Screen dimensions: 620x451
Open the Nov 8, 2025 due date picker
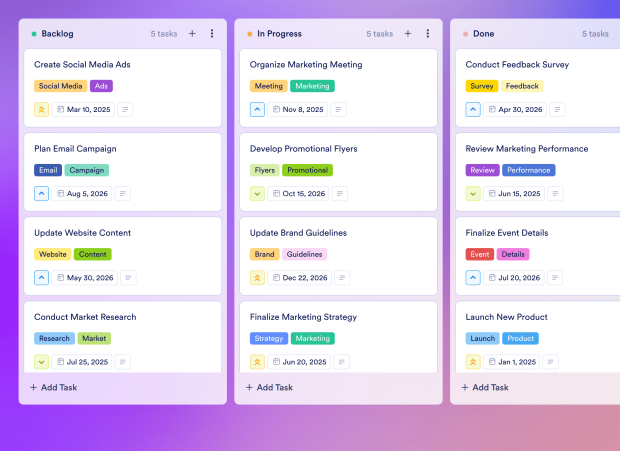coord(298,109)
